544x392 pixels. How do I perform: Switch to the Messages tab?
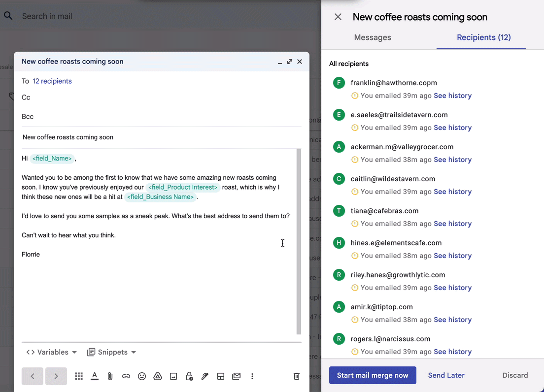tap(373, 37)
